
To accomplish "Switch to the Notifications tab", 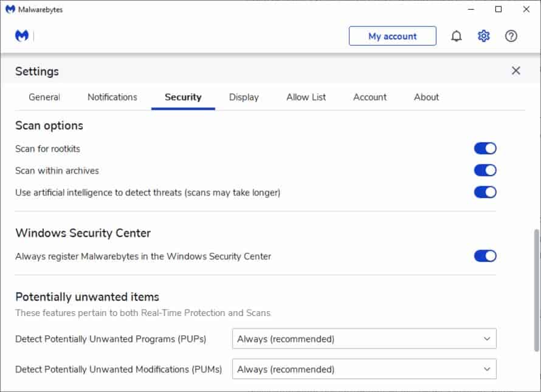I will pyautogui.click(x=112, y=97).
